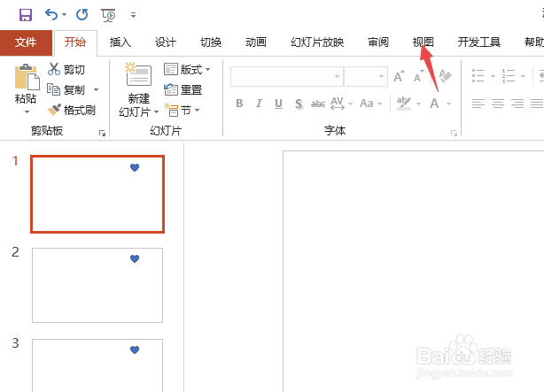This screenshot has width=544, height=392.
Task: Expand numbered list style dropdown arrow
Action: [x=524, y=76]
